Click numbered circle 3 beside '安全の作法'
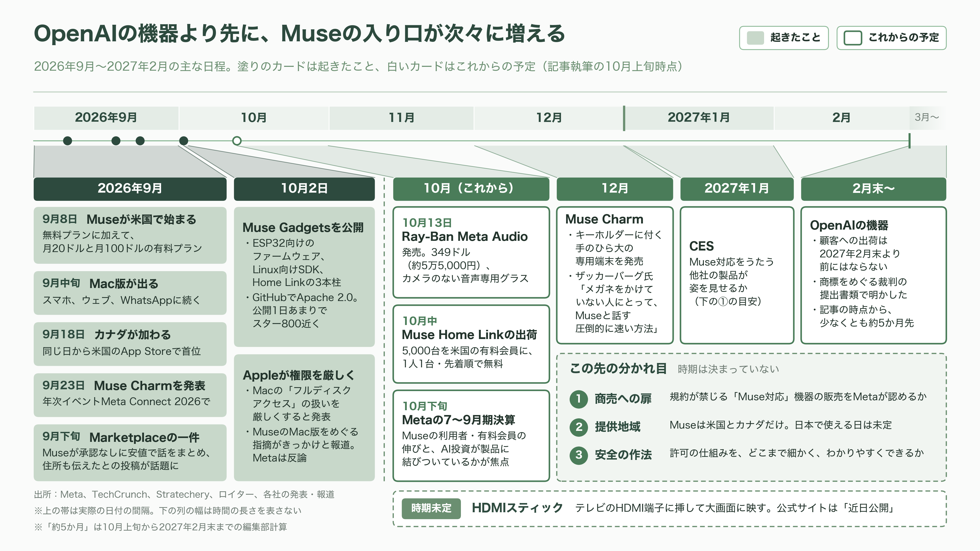Screen dimensions: 980x551 (x=579, y=455)
